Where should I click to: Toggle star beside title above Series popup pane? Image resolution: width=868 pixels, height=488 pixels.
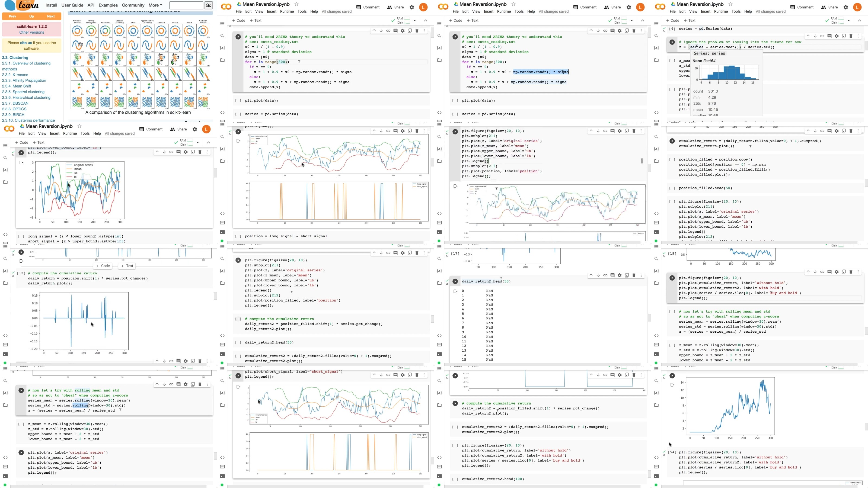click(x=730, y=4)
